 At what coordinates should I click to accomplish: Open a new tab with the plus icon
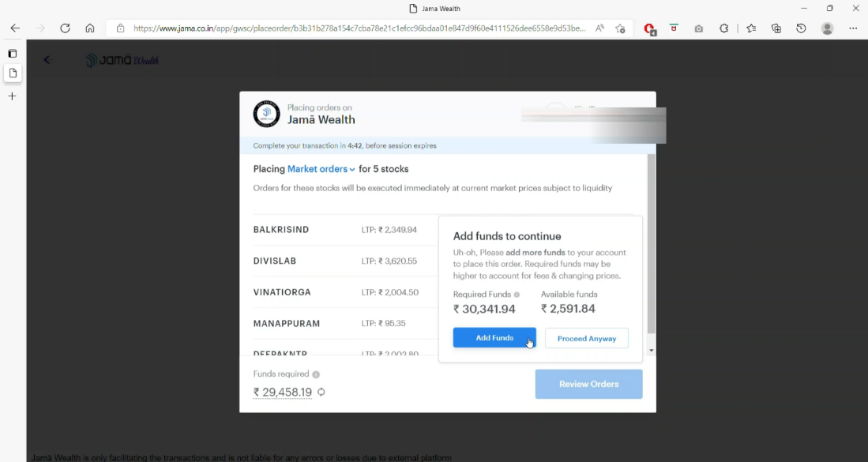pos(12,96)
